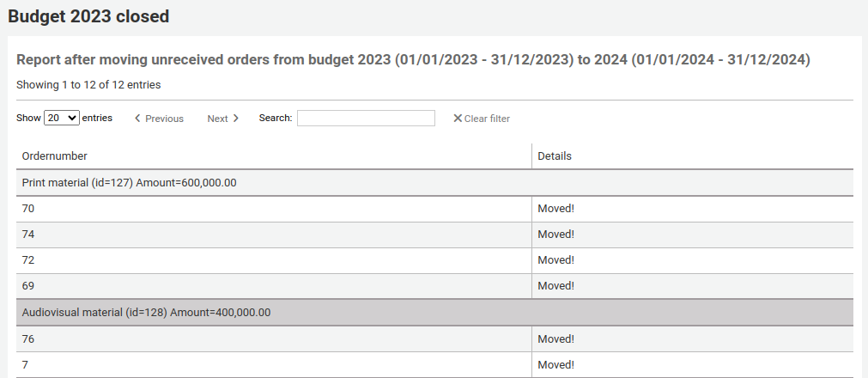
Task: Sort by the Ordernumber column header
Action: pyautogui.click(x=54, y=156)
